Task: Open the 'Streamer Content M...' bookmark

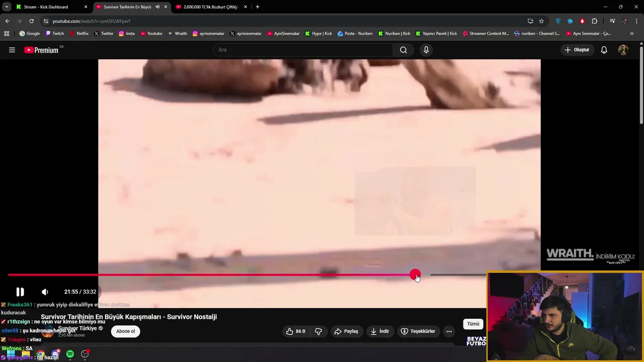Action: [486, 34]
